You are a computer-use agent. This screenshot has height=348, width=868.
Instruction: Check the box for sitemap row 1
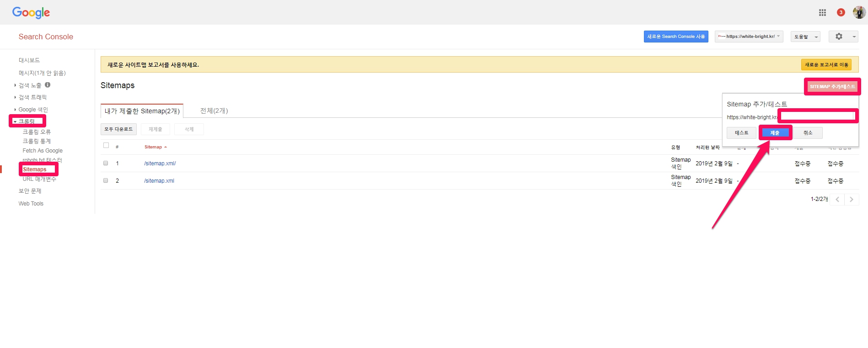pyautogui.click(x=106, y=163)
